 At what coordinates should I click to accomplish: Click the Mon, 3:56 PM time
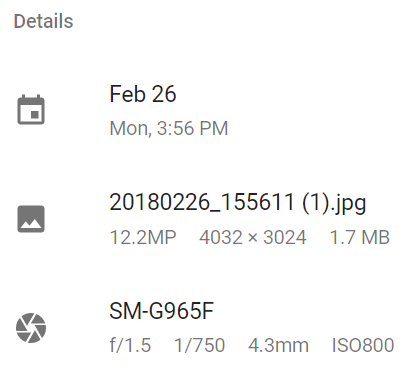pyautogui.click(x=169, y=128)
